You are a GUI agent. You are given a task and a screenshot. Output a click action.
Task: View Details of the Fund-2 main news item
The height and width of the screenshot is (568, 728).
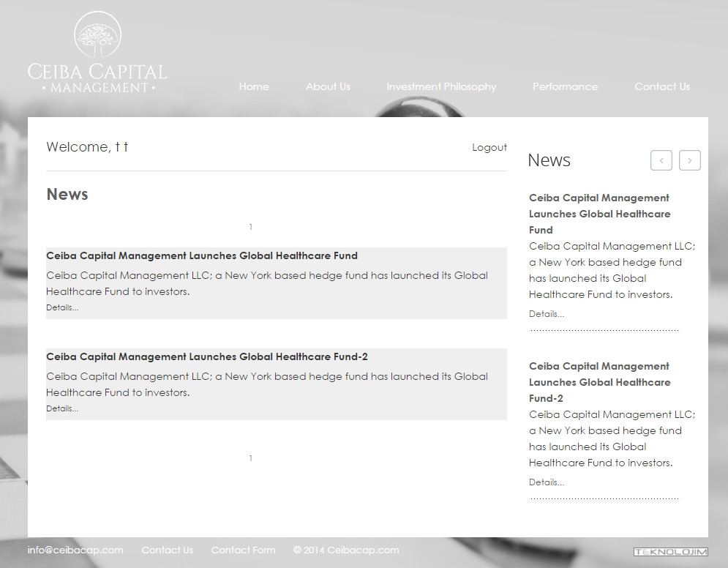(x=62, y=408)
